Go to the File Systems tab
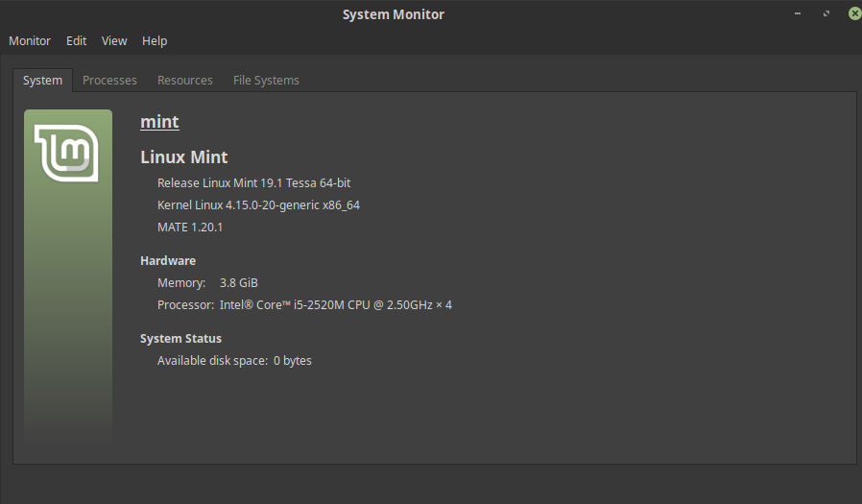 click(266, 80)
